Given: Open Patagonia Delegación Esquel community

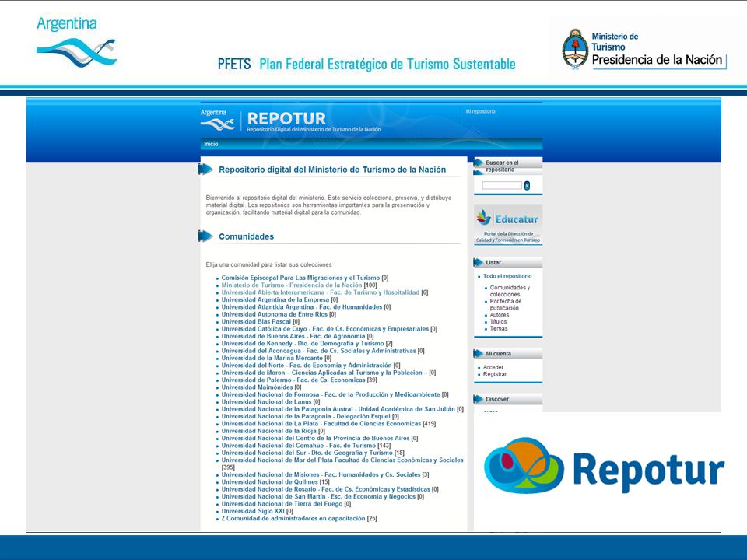Looking at the screenshot, I should (306, 416).
